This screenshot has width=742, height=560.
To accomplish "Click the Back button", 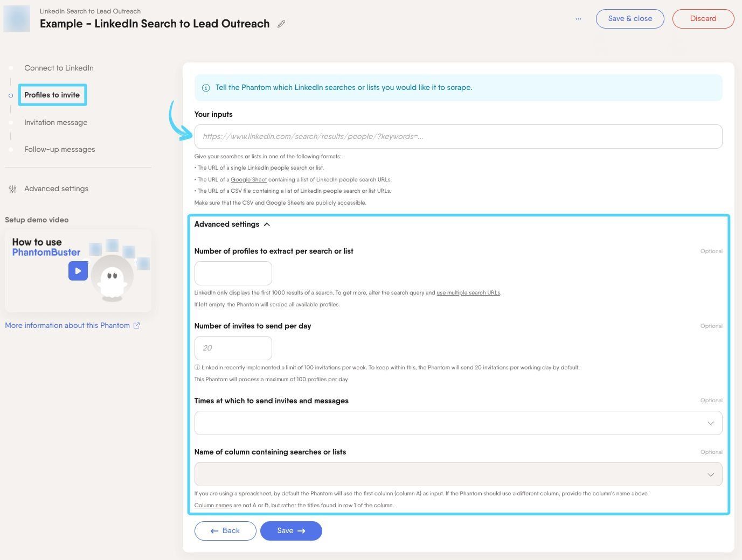I will pyautogui.click(x=225, y=531).
